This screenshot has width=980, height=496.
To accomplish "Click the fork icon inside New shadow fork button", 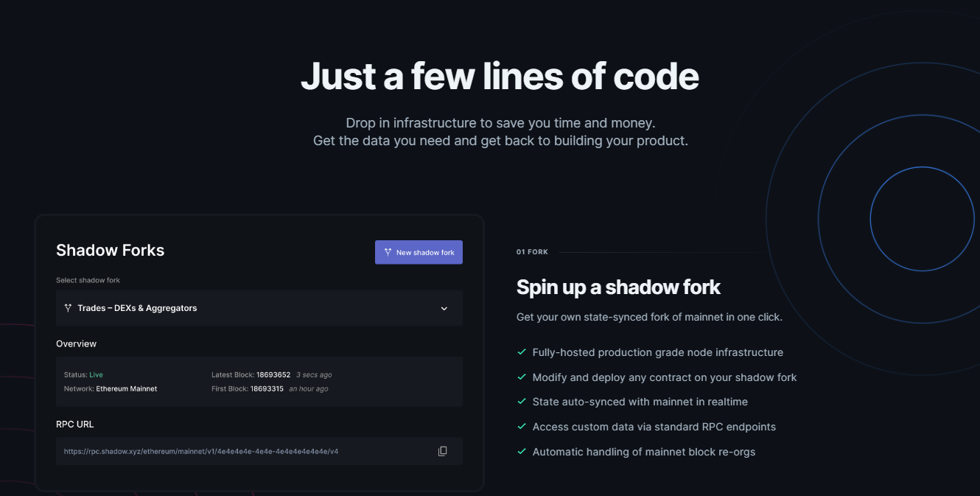I will point(388,253).
